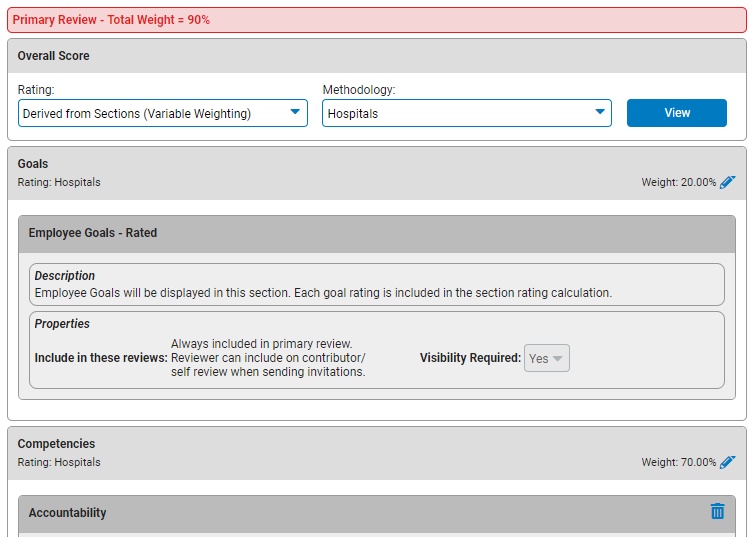Delete the Accountability competency via trash icon
The image size is (753, 537).
click(x=717, y=511)
